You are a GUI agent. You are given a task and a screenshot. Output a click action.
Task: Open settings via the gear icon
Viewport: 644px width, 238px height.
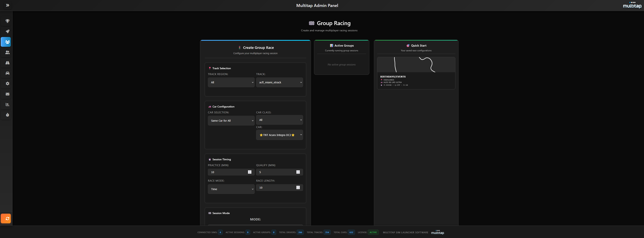point(7,84)
